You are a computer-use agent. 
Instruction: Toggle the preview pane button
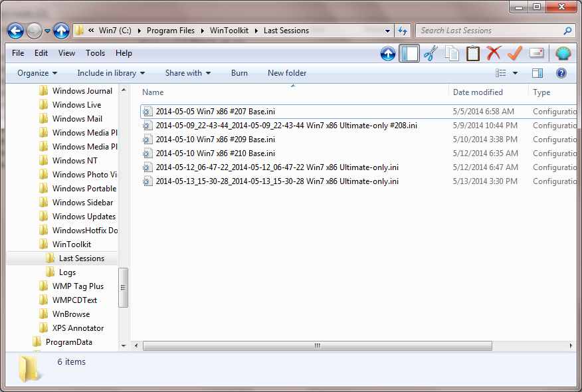(x=537, y=73)
